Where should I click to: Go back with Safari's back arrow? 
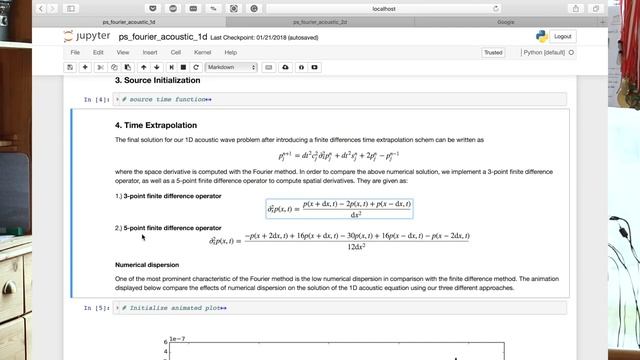(x=41, y=9)
